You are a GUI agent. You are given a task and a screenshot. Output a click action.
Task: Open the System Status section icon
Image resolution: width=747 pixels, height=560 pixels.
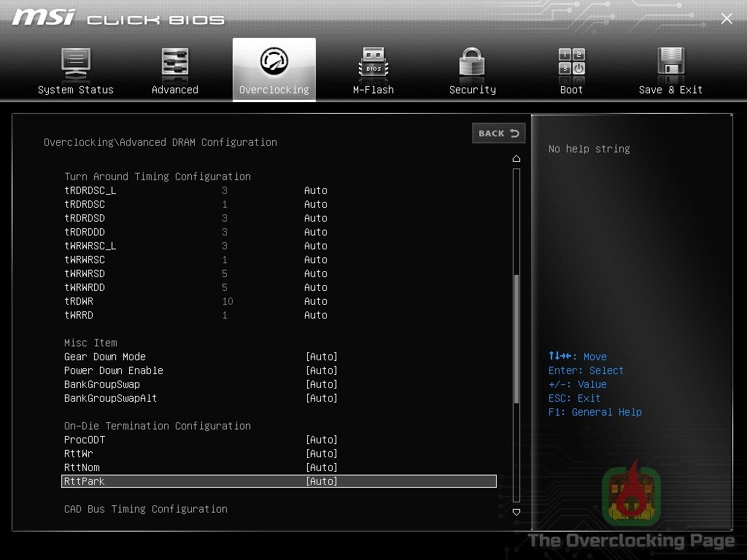(x=76, y=64)
